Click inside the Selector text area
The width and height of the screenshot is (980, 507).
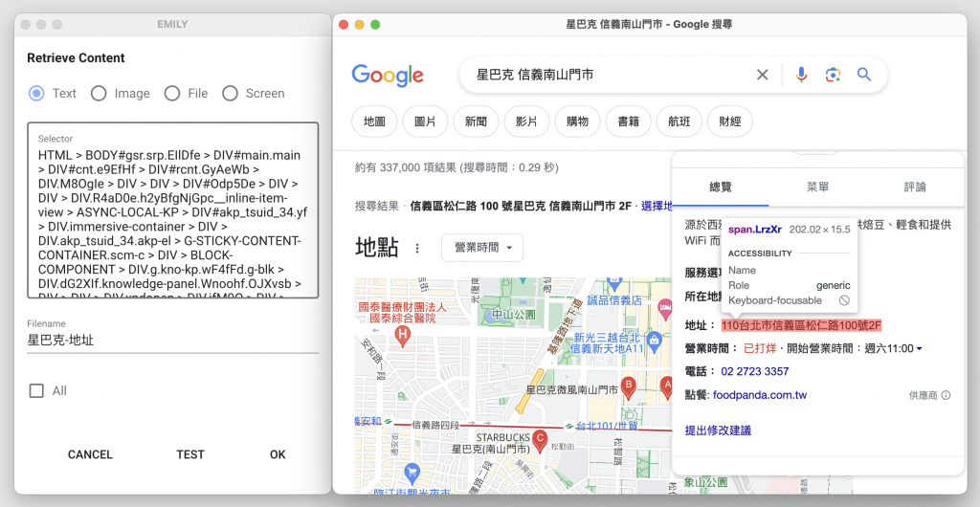173,210
